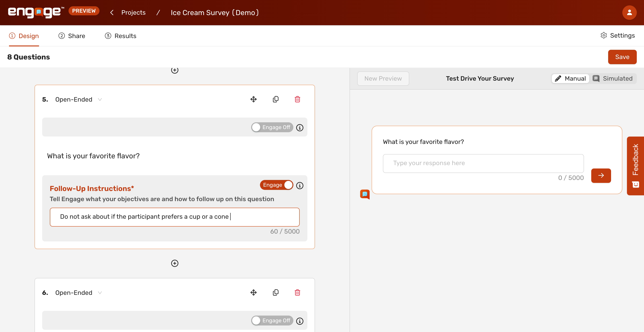Start a New Preview
This screenshot has width=644, height=332.
pyautogui.click(x=383, y=78)
